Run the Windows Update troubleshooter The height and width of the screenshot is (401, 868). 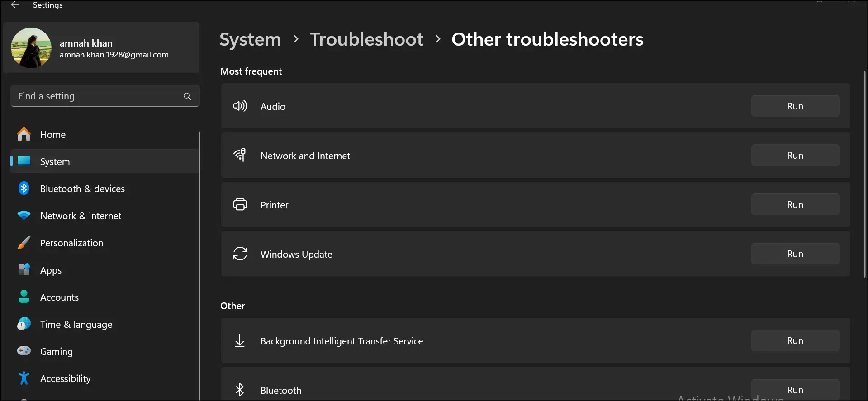click(x=795, y=254)
